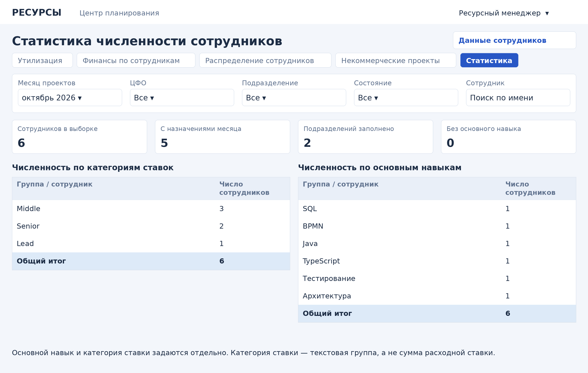The height and width of the screenshot is (373, 588).
Task: Click the Подразделений заполнено card
Action: pos(365,137)
